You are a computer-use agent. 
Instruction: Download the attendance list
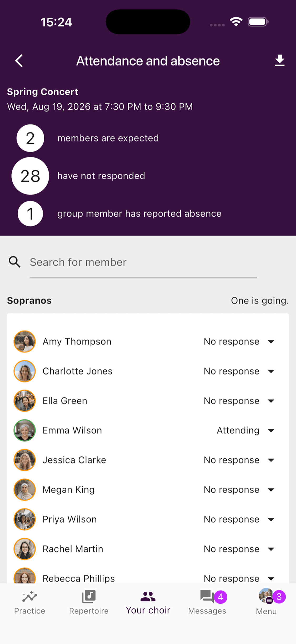pos(280,61)
